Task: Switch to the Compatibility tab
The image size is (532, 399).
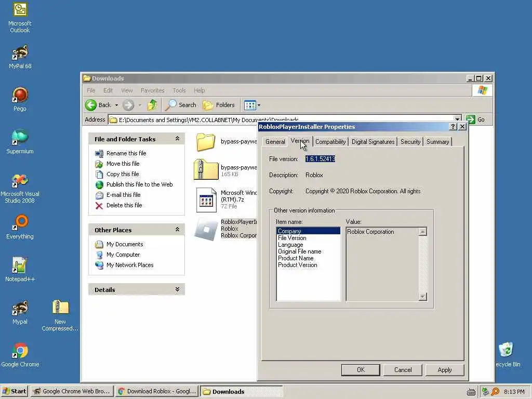Action: 330,142
